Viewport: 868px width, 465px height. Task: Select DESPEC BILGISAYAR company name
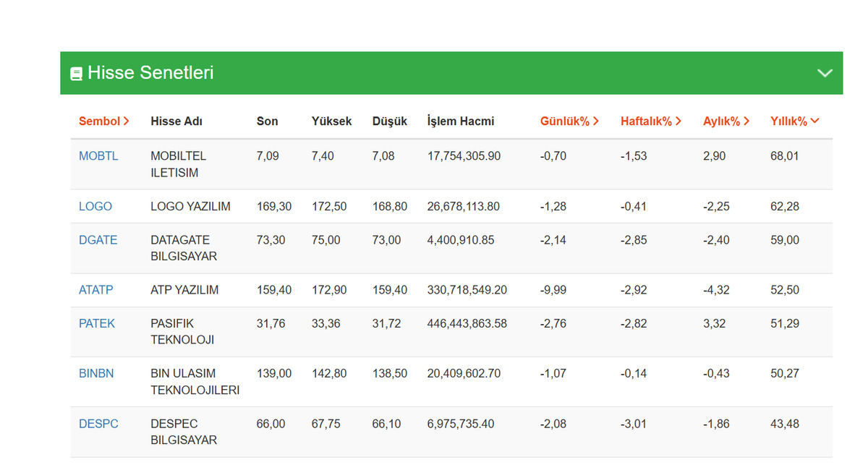(x=184, y=432)
